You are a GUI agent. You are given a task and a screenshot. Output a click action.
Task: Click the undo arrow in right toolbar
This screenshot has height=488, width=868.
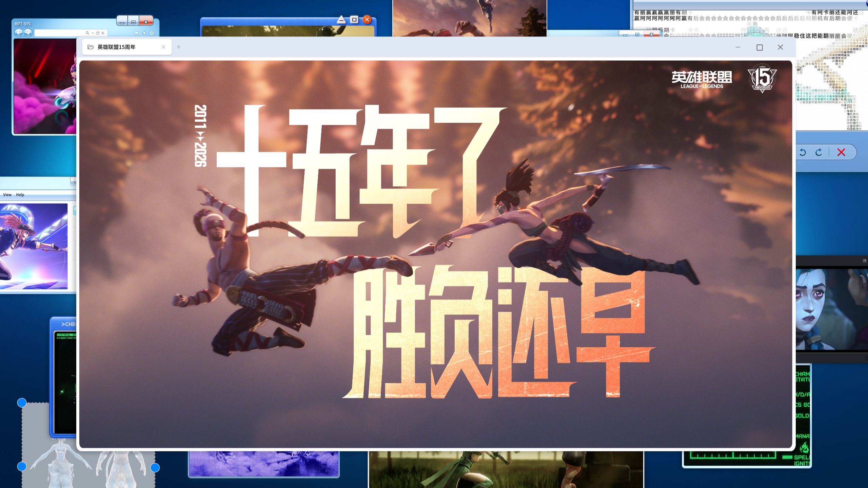pyautogui.click(x=803, y=152)
